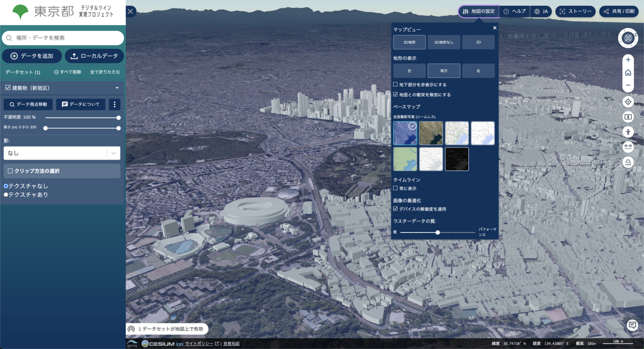Open the ヘルプ help menu
This screenshot has height=349, width=644.
pyautogui.click(x=514, y=12)
